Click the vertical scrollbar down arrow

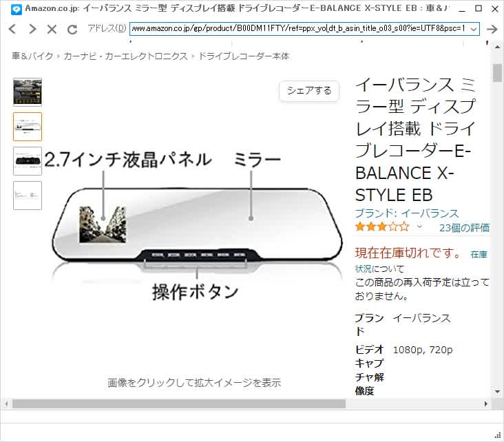coord(498,392)
